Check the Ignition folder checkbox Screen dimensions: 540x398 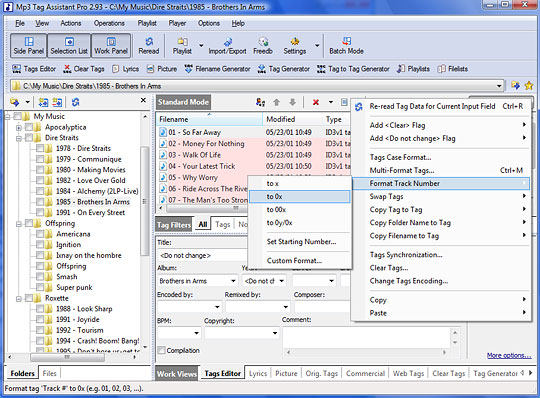pyautogui.click(x=40, y=245)
